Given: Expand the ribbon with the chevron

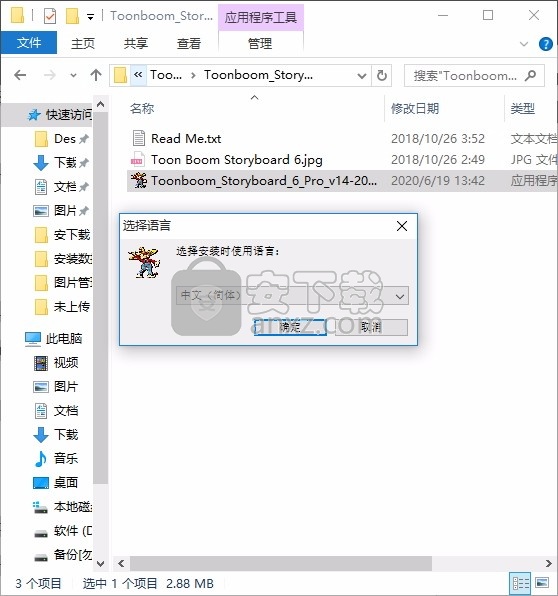Looking at the screenshot, I should coord(524,44).
